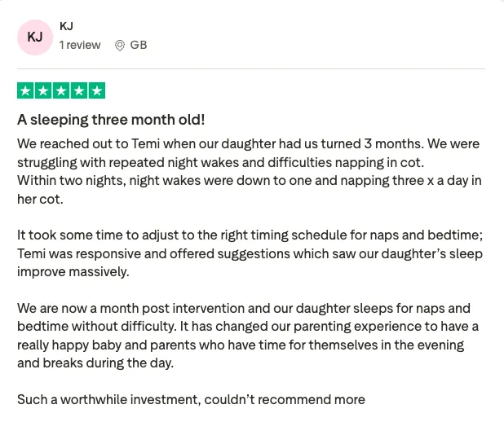Open the KJ reviewer name link

click(x=66, y=26)
